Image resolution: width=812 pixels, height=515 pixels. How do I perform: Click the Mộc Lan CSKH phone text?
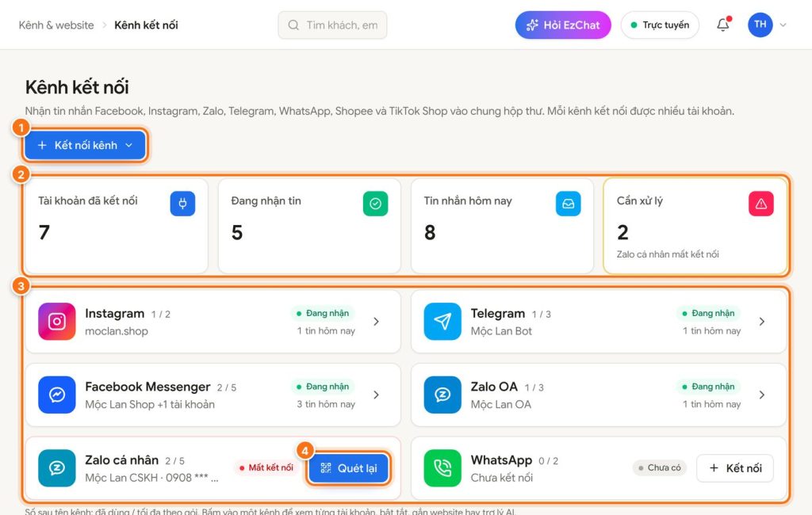pyautogui.click(x=151, y=479)
